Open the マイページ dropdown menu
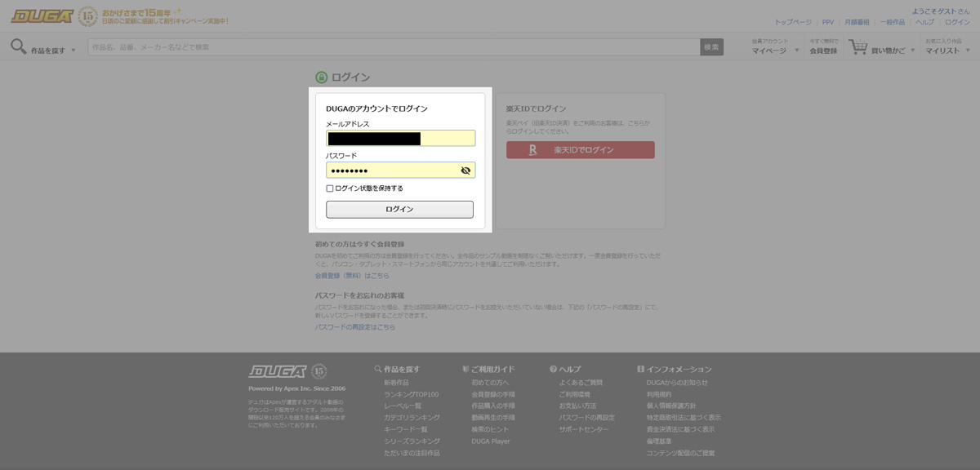Image resolution: width=980 pixels, height=470 pixels. [x=775, y=51]
